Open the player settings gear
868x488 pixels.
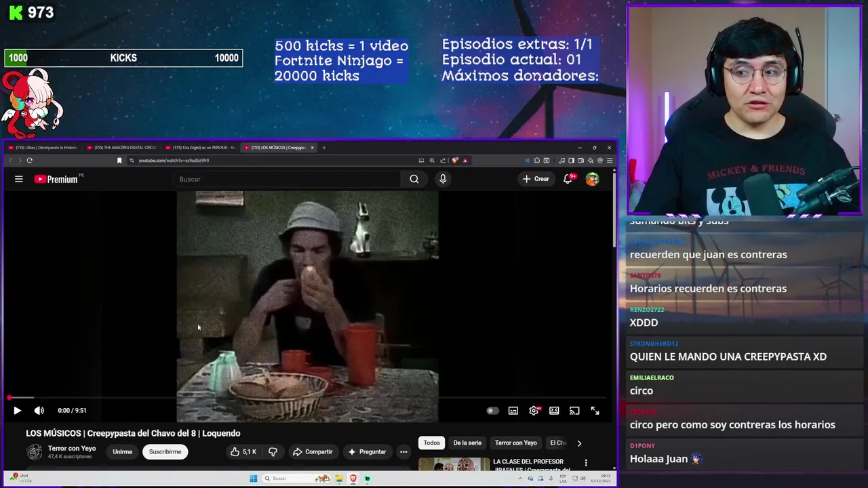534,411
